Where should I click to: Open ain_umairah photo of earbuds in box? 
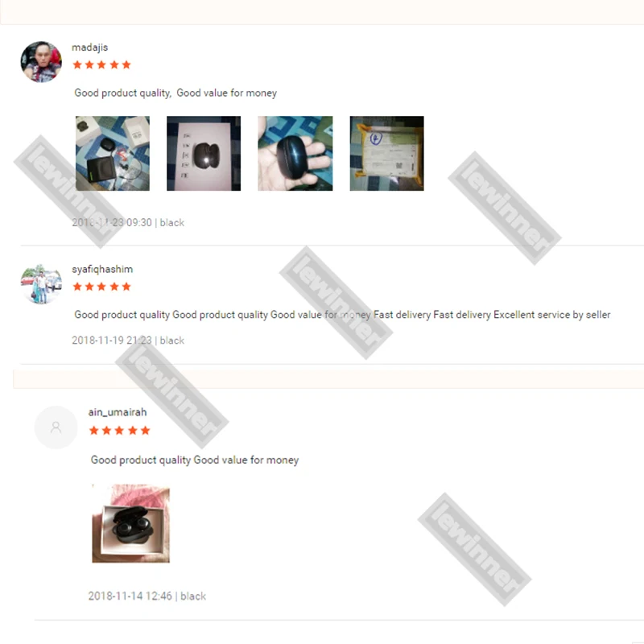[130, 523]
